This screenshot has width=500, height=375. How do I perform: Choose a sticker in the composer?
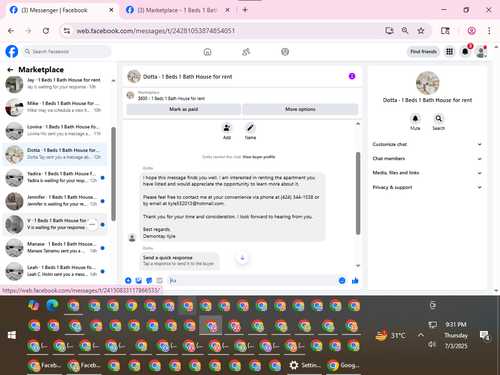pyautogui.click(x=149, y=281)
